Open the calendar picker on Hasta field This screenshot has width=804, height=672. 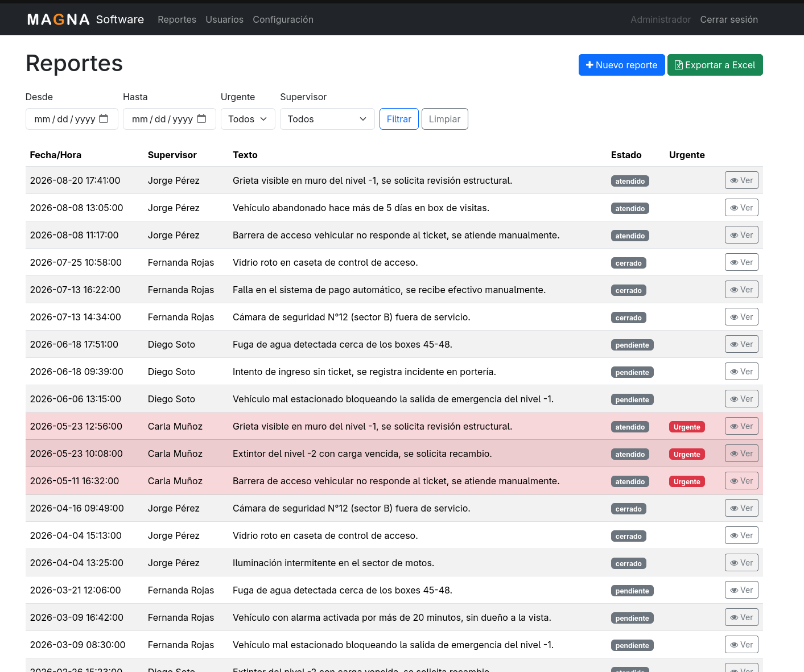(201, 118)
